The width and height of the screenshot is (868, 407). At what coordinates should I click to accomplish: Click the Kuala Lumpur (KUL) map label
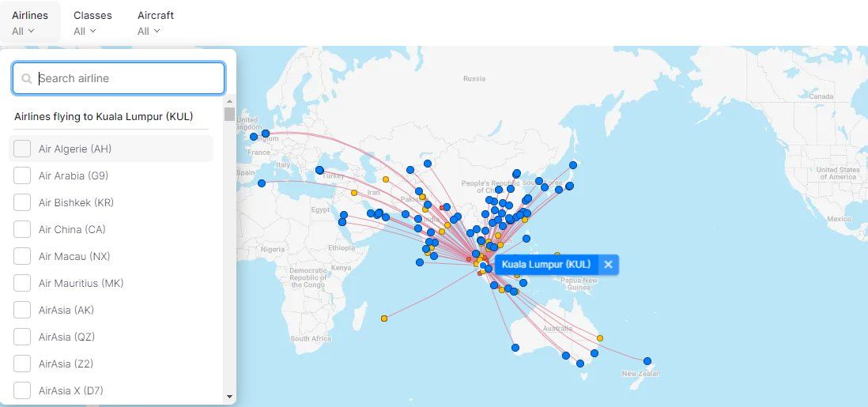[546, 265]
